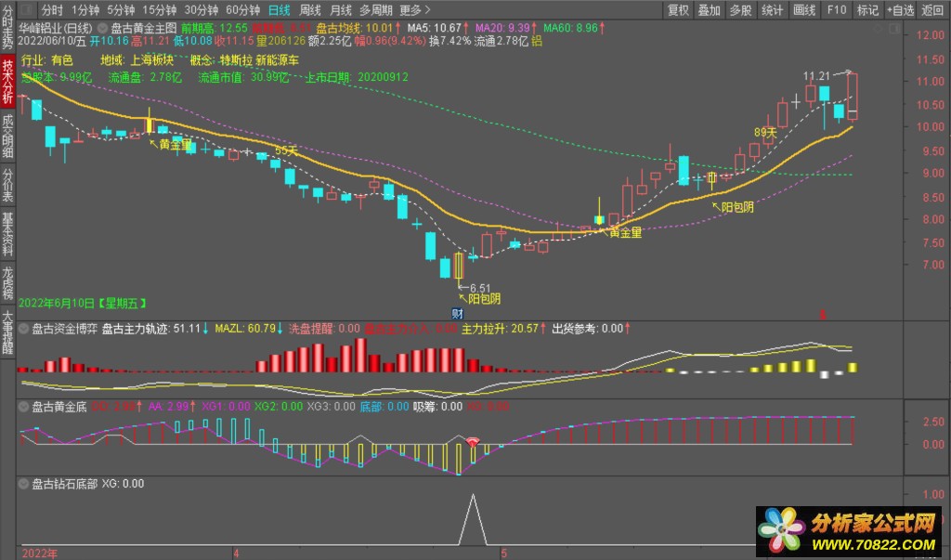951x560 pixels.
Task: Click the MA20: 9.39 value
Action: [x=502, y=28]
